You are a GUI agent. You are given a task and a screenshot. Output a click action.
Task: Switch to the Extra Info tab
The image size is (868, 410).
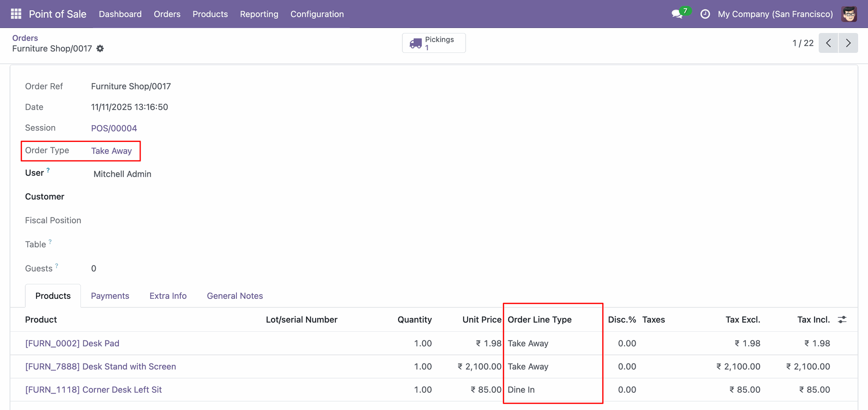click(168, 296)
